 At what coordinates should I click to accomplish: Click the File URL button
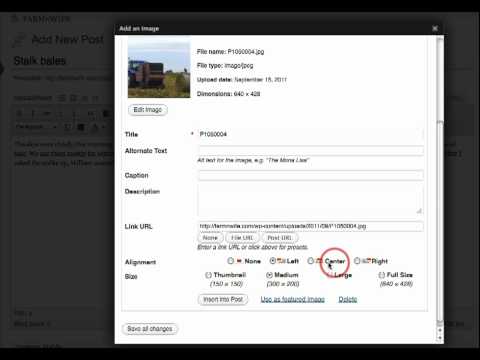pyautogui.click(x=242, y=238)
